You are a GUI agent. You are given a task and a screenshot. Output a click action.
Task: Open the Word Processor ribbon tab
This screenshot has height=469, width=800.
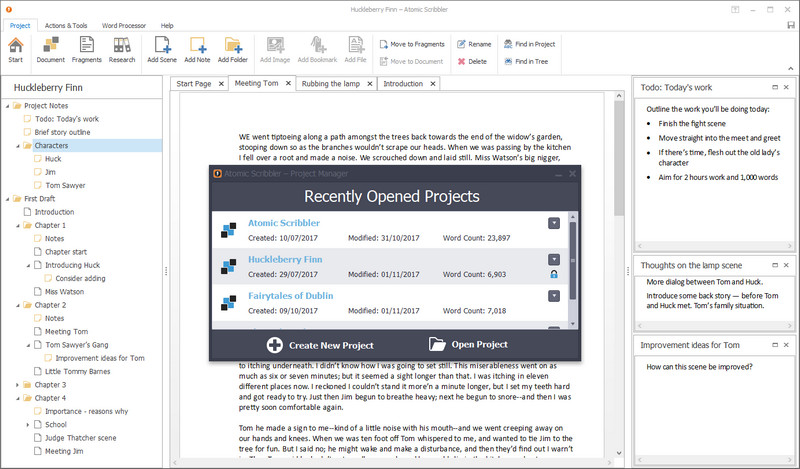123,26
